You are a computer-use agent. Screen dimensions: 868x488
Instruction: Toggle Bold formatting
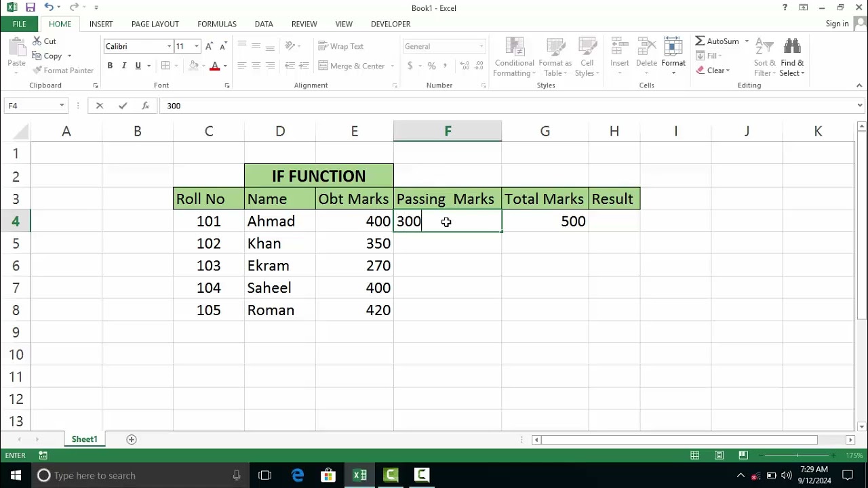tap(110, 66)
